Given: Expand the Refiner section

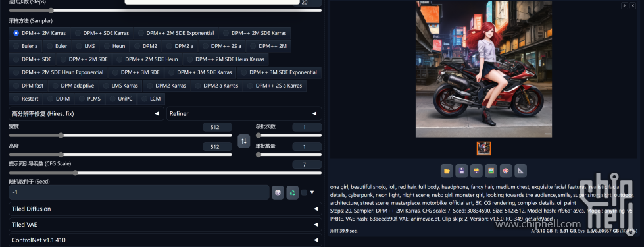Looking at the screenshot, I should pyautogui.click(x=244, y=113).
